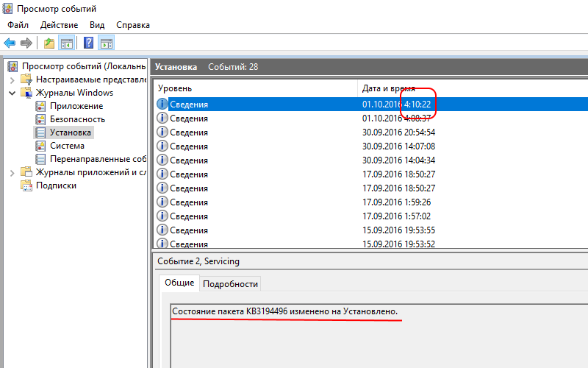Switch to the Подробности tab
588x368 pixels.
click(x=230, y=284)
